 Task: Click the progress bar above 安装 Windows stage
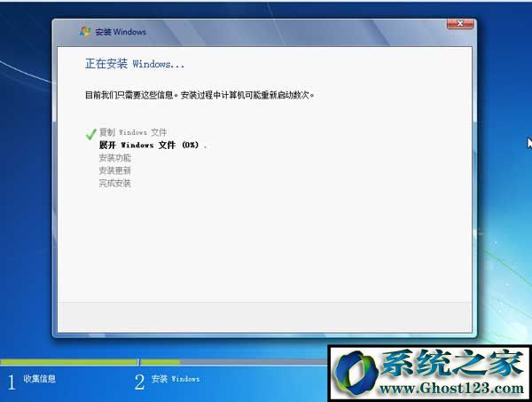[x=234, y=362]
